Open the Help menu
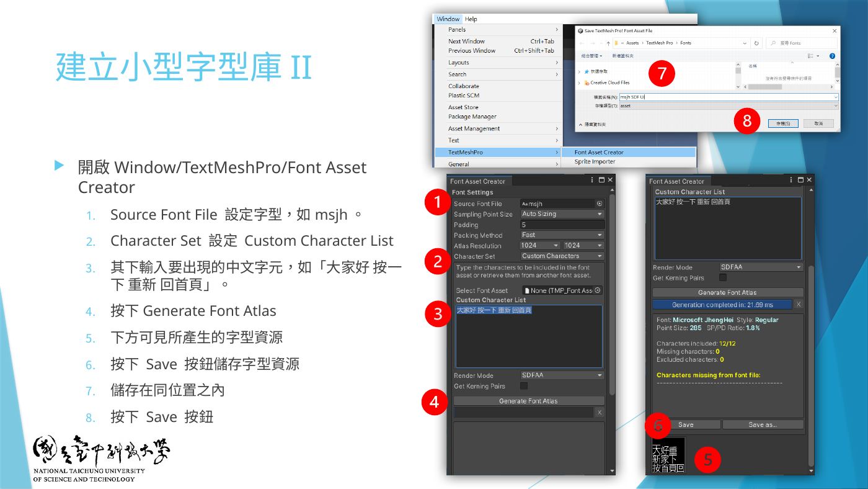The height and width of the screenshot is (489, 868). click(x=471, y=19)
